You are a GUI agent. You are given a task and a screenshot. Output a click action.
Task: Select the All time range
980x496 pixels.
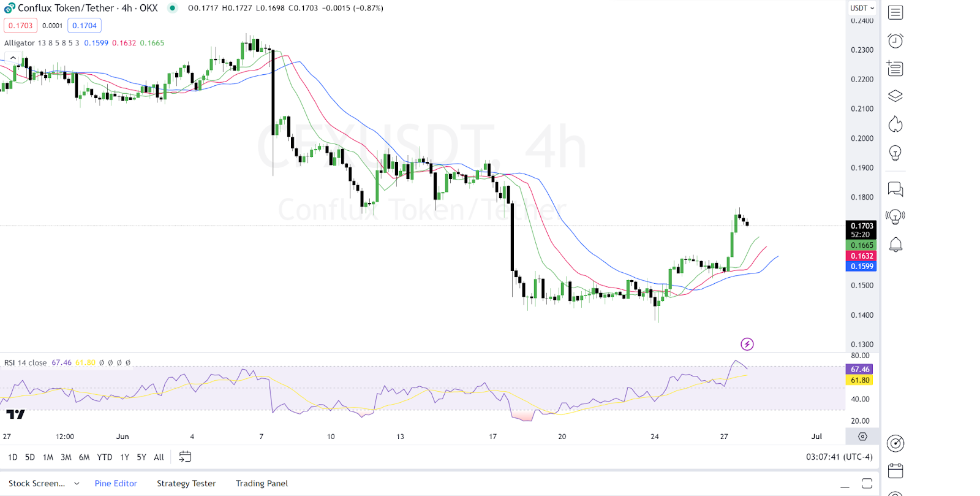(x=159, y=457)
